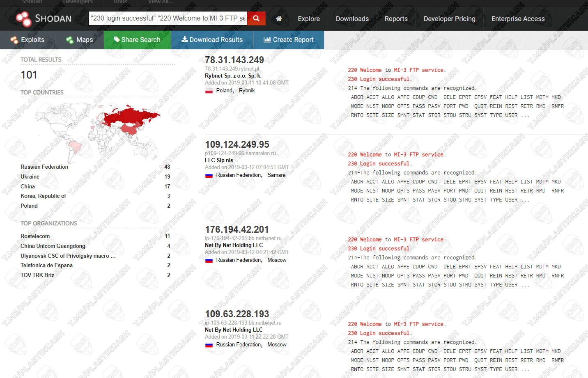Click Create Report button

tap(288, 40)
